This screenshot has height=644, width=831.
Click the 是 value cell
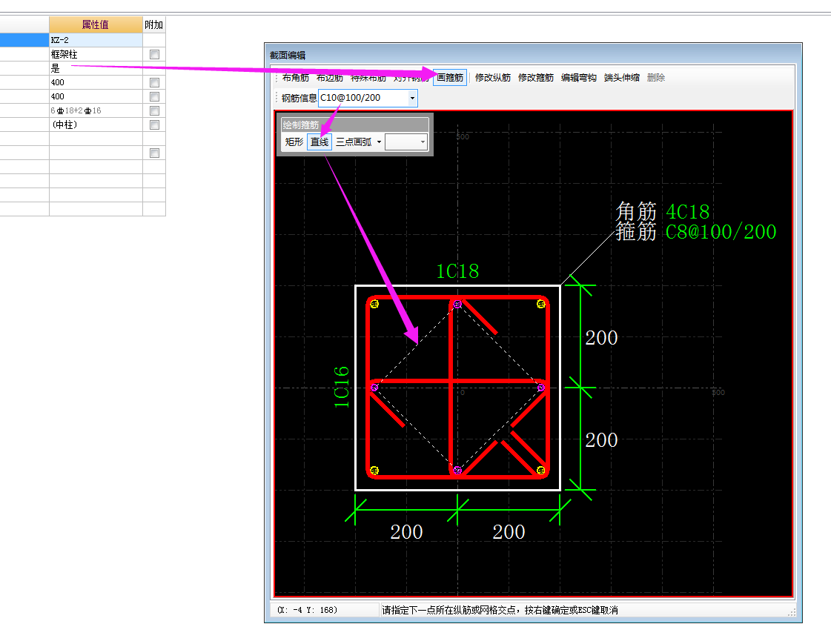(96, 68)
